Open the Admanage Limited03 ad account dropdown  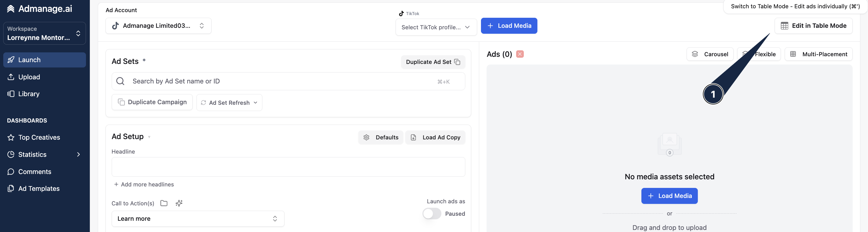point(158,26)
